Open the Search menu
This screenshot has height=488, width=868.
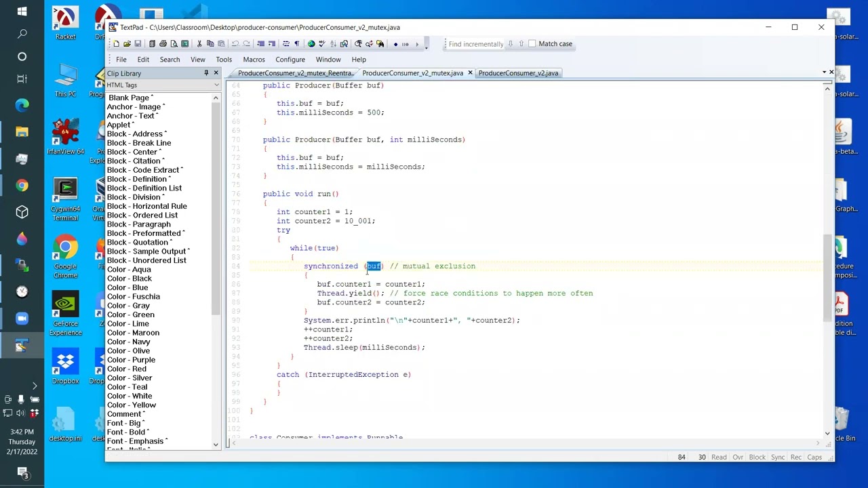pos(170,60)
